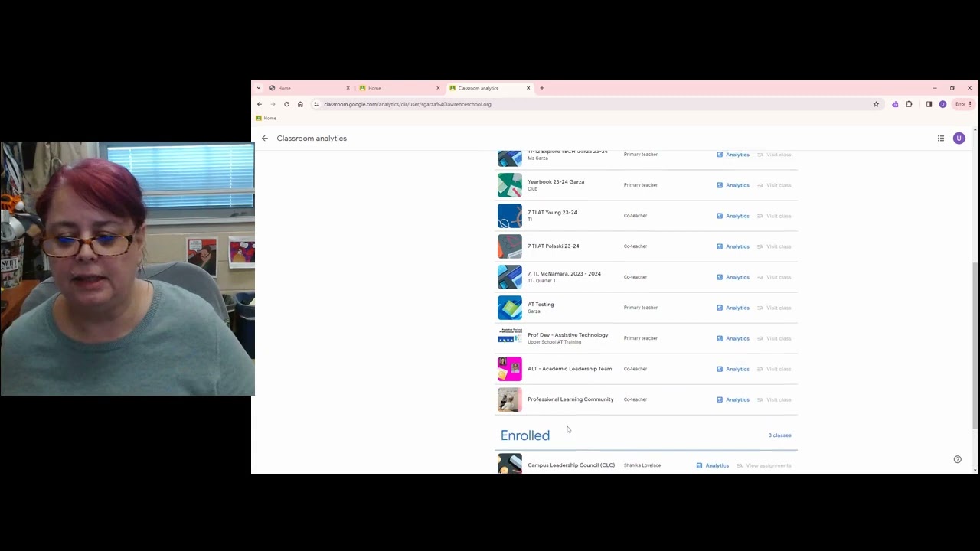
Task: Open Analytics for 7 TI AT Polaski 23-24
Action: (733, 246)
